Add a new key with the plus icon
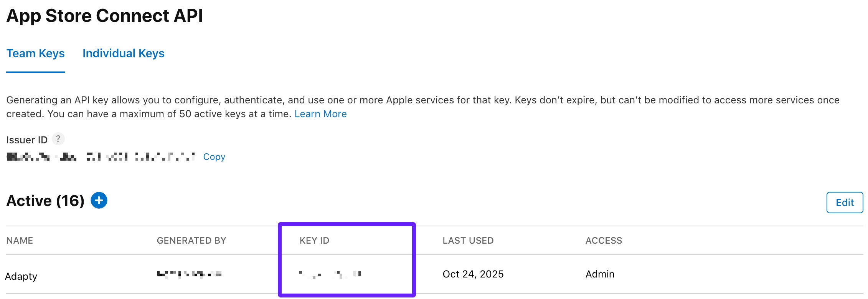This screenshot has height=299, width=868. tap(99, 201)
